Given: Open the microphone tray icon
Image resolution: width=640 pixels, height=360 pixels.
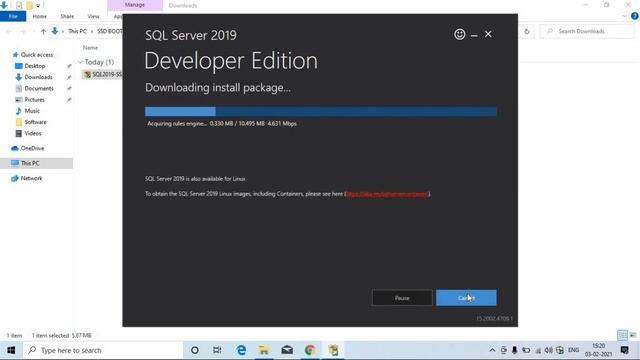Looking at the screenshot, I should [x=514, y=350].
